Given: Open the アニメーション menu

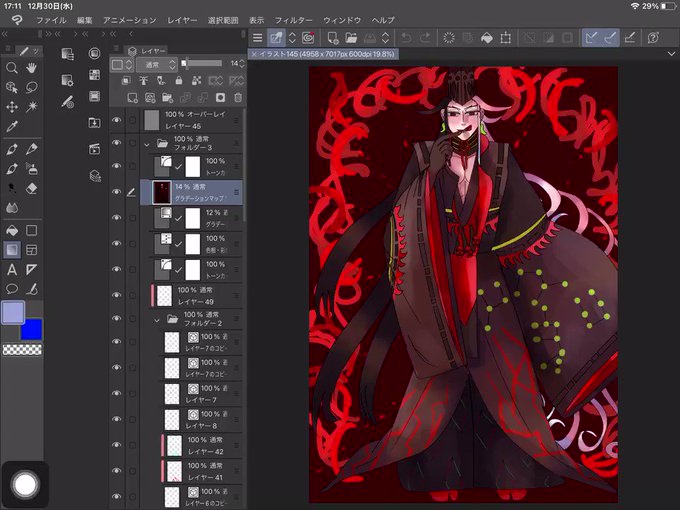Looking at the screenshot, I should click(x=130, y=20).
